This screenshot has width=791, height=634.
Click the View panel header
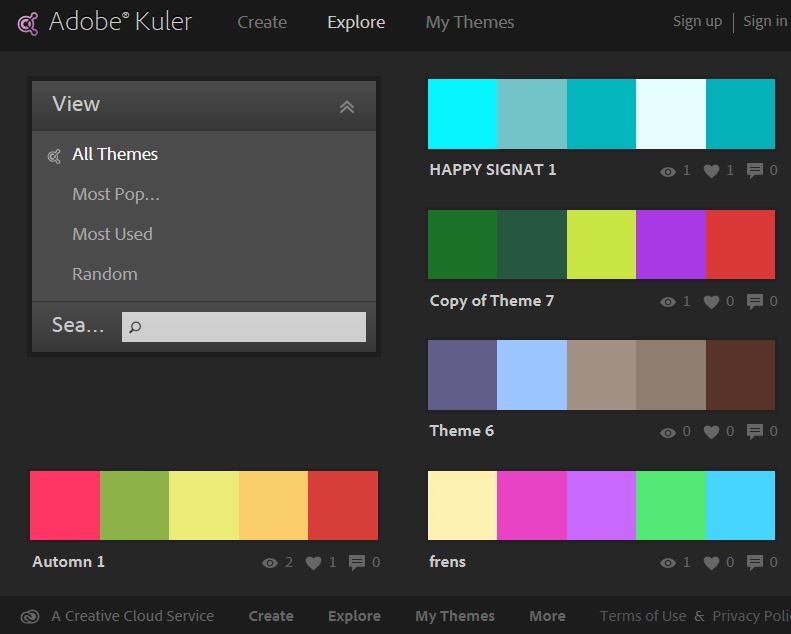204,106
